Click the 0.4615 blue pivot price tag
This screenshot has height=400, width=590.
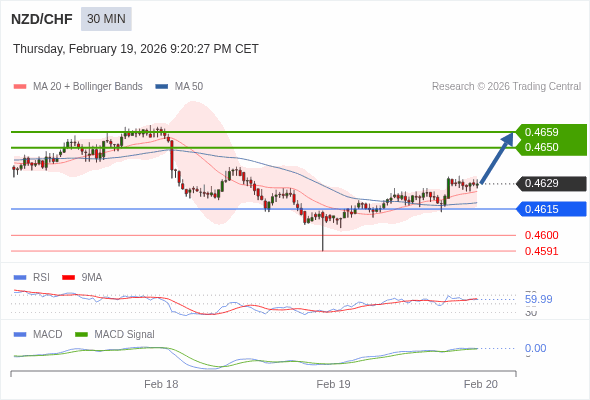[x=552, y=209]
